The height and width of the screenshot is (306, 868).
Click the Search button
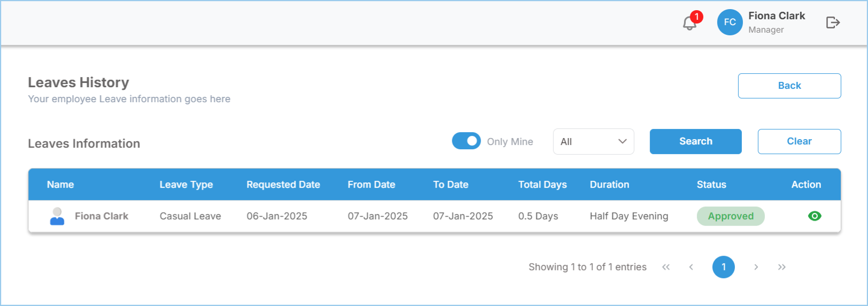point(695,141)
